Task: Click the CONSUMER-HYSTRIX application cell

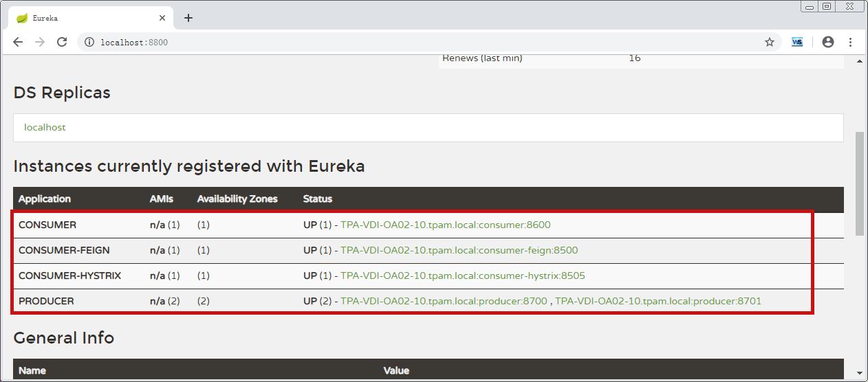Action: point(69,276)
